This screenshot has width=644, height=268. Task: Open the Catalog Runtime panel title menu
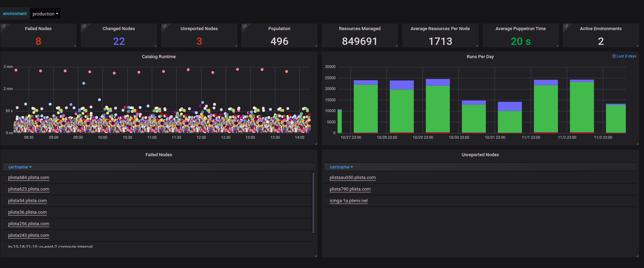pos(159,57)
